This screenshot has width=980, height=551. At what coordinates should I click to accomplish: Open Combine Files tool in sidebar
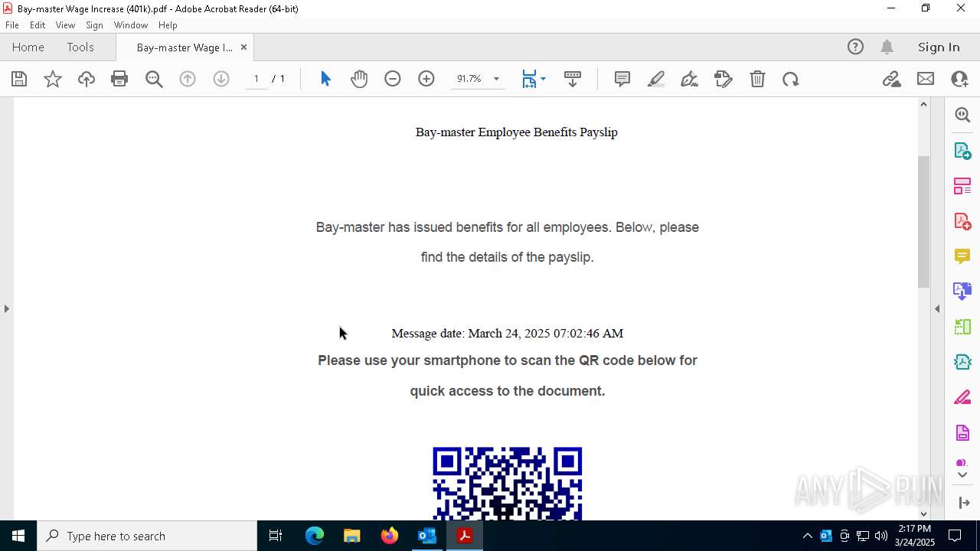962,291
